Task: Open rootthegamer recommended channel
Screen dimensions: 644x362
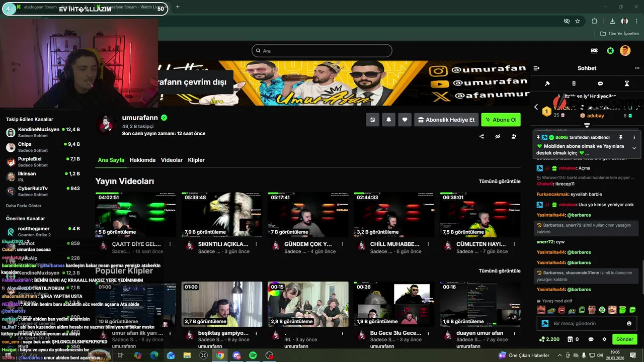Action: pos(43,231)
